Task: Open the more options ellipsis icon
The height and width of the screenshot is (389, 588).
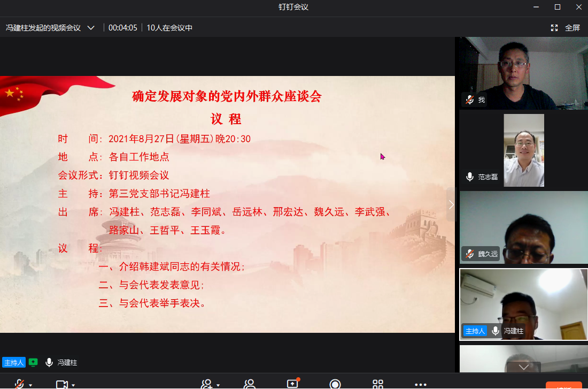Action: point(422,383)
